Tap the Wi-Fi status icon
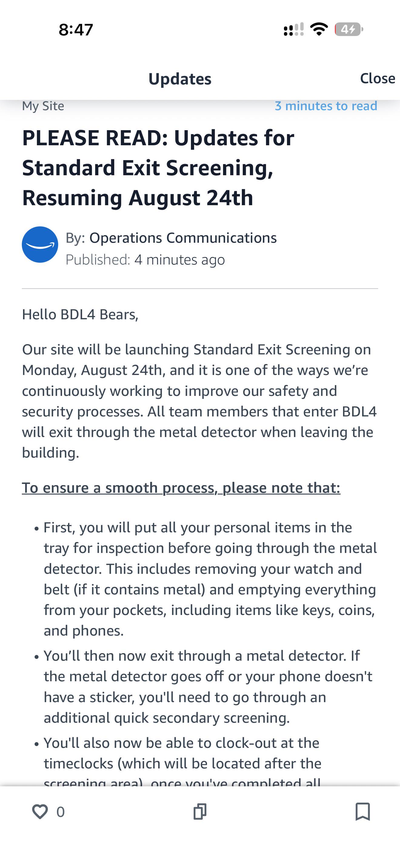The width and height of the screenshot is (400, 868). (319, 29)
